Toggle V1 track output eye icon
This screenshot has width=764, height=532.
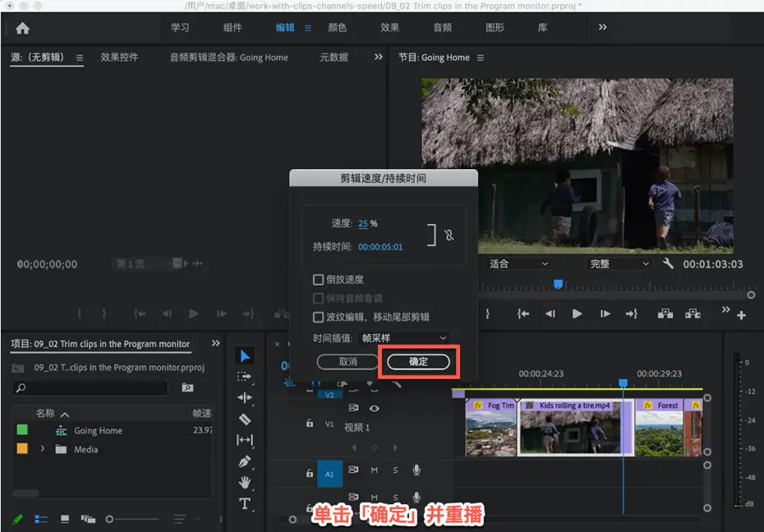(375, 408)
